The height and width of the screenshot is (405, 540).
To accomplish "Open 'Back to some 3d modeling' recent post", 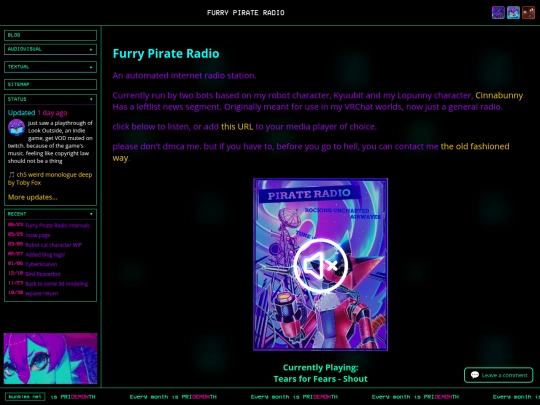I will pos(56,284).
